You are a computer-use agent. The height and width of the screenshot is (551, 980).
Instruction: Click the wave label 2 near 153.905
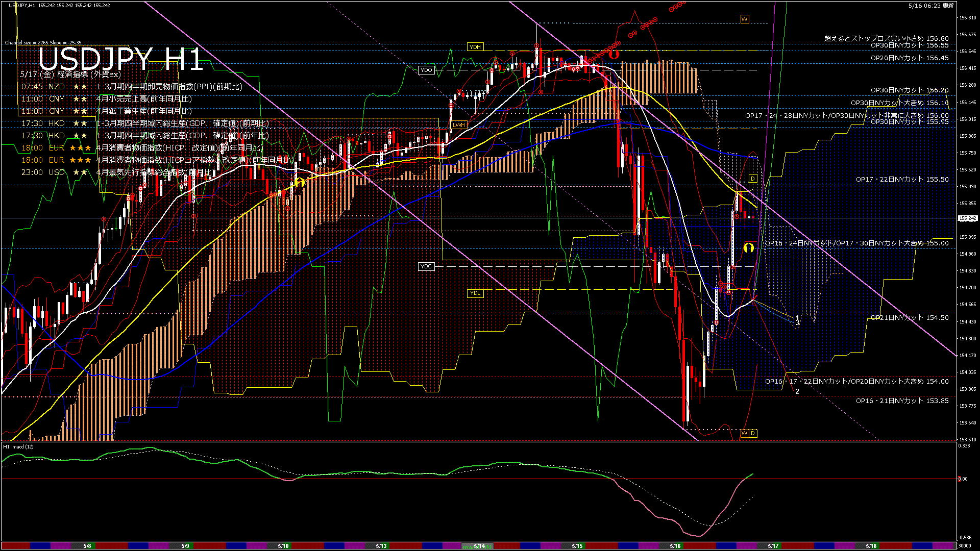[797, 391]
